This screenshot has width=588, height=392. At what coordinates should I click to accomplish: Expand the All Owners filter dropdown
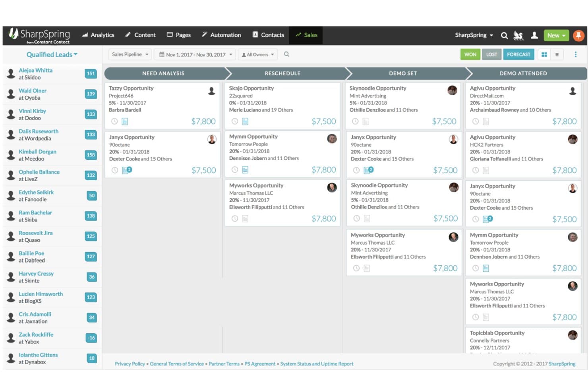coord(258,54)
